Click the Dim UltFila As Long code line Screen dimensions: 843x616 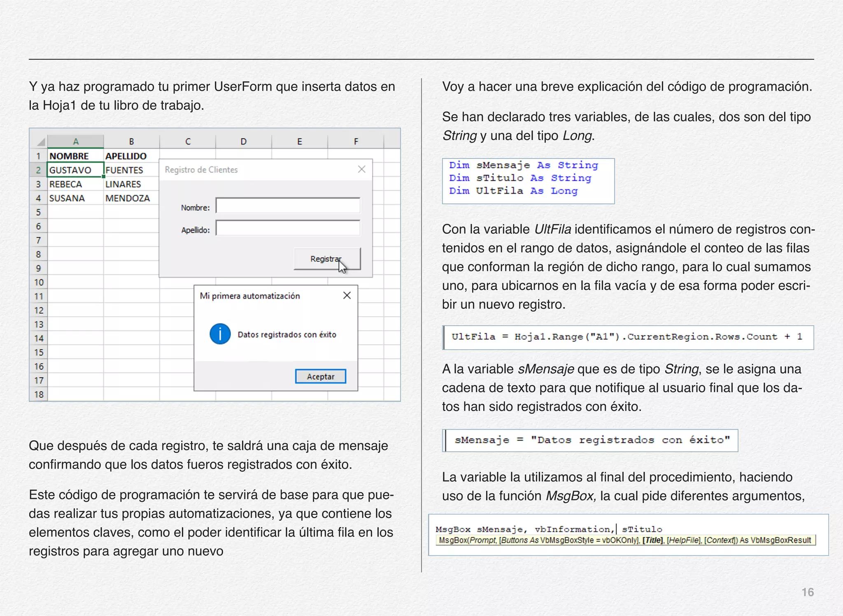click(513, 191)
